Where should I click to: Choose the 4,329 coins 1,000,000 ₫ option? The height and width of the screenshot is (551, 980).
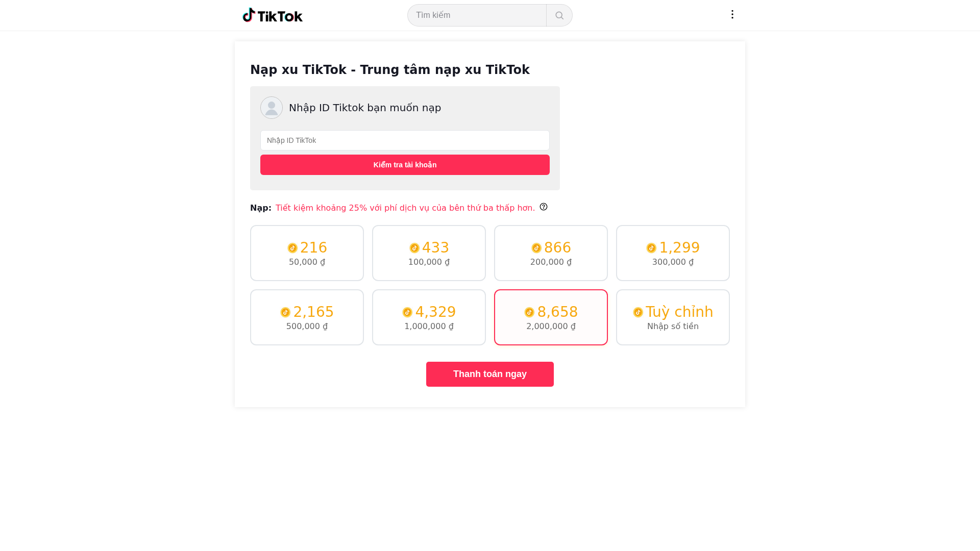click(x=429, y=317)
